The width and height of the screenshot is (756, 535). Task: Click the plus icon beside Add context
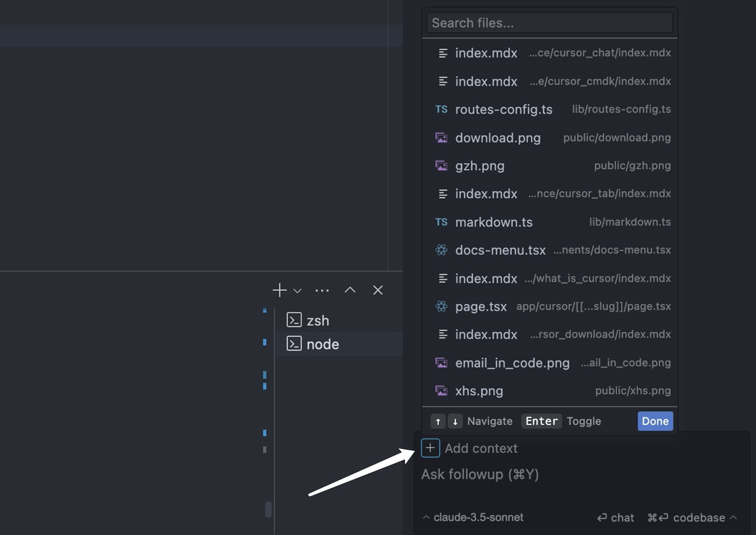click(430, 448)
